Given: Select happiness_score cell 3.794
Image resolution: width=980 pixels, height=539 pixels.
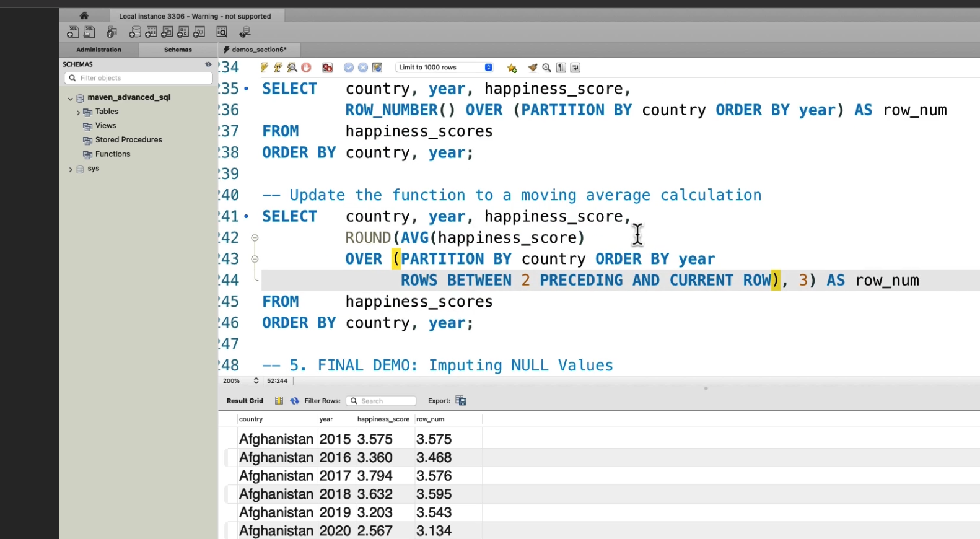Looking at the screenshot, I should point(384,476).
